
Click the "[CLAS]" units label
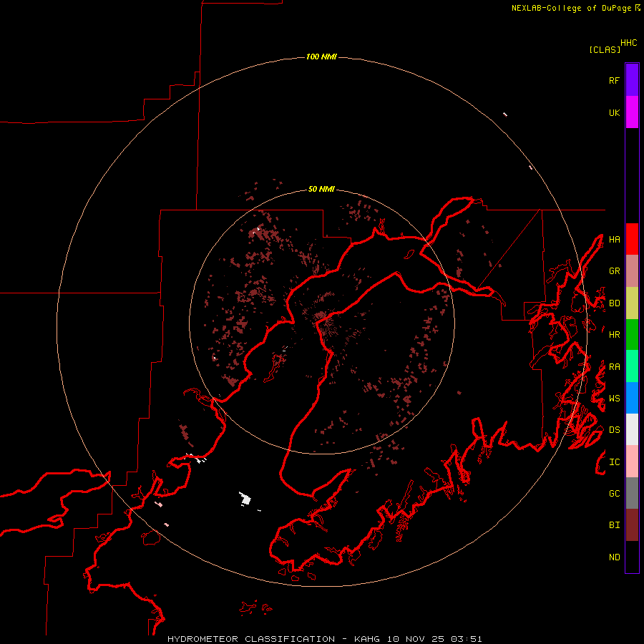pos(605,49)
